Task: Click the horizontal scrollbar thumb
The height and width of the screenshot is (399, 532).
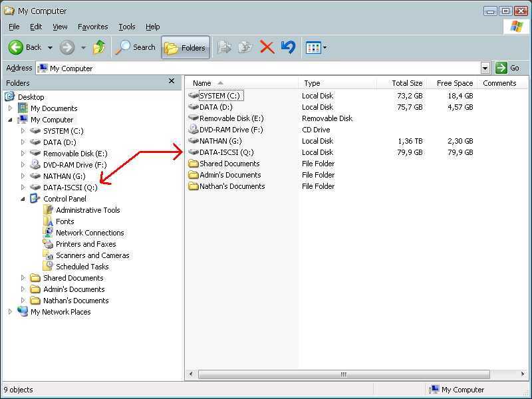Action: click(x=344, y=374)
